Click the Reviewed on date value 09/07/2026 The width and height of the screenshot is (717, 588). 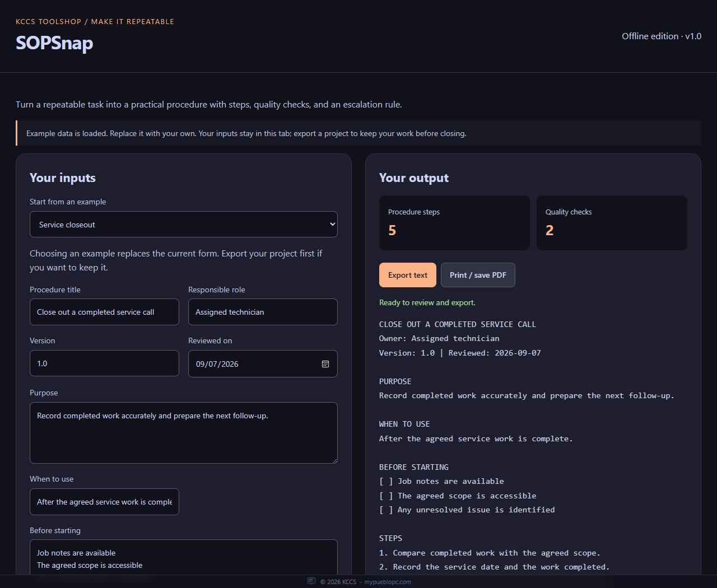[x=217, y=364]
